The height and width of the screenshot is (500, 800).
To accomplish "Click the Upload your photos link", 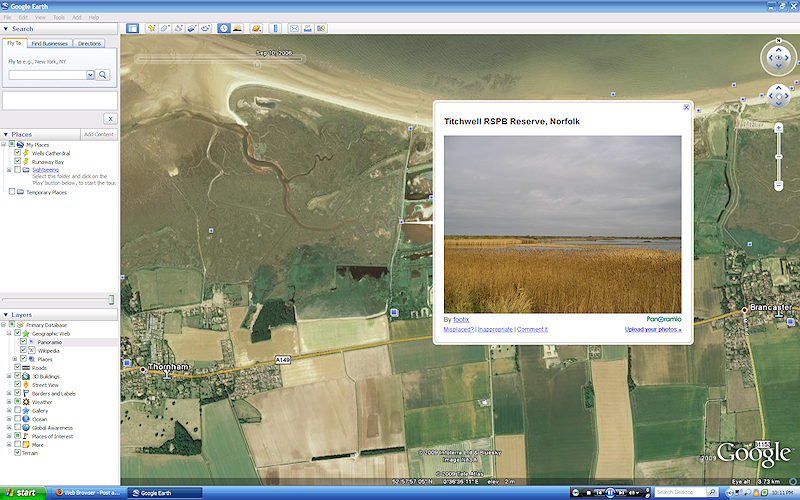I will tap(653, 330).
